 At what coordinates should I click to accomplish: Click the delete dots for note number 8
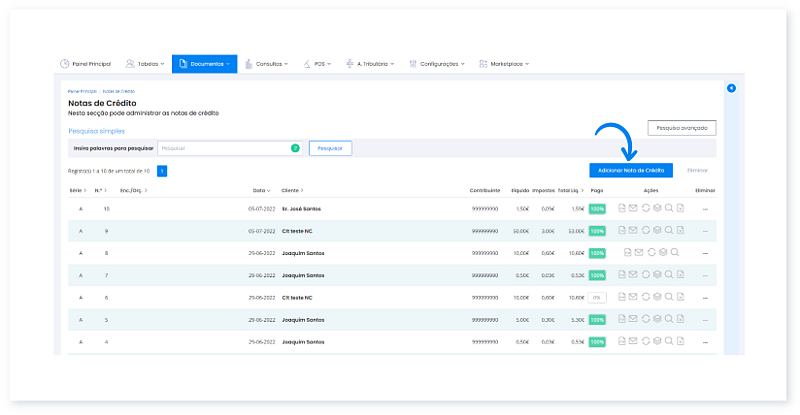point(705,253)
